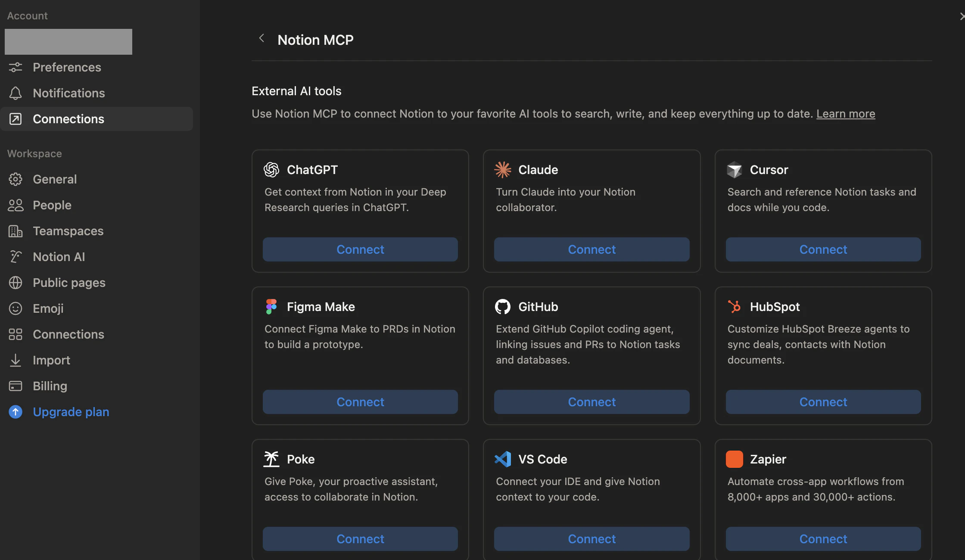Connect Zapier to Notion

(x=823, y=539)
